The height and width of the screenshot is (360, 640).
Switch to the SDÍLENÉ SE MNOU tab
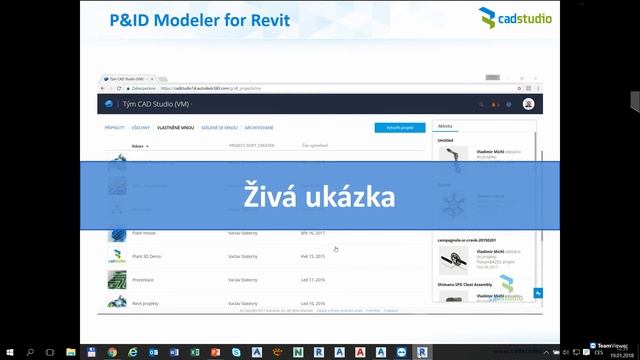[219, 128]
